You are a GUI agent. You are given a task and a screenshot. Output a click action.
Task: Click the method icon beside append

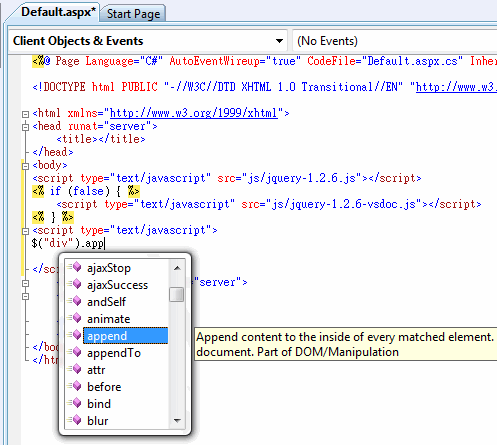tap(74, 335)
